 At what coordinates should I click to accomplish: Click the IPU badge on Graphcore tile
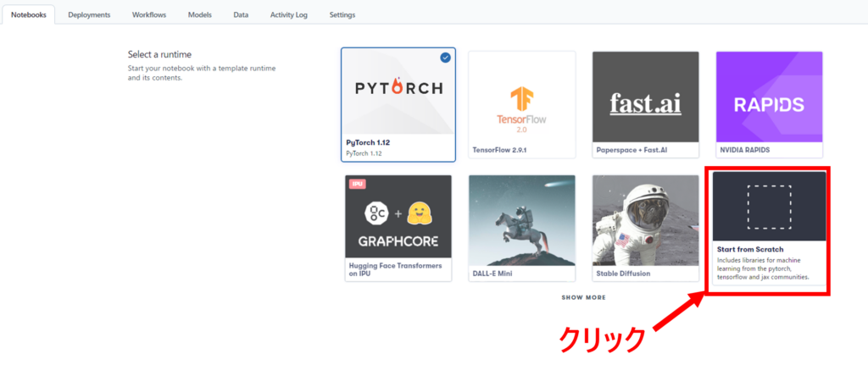(x=357, y=183)
